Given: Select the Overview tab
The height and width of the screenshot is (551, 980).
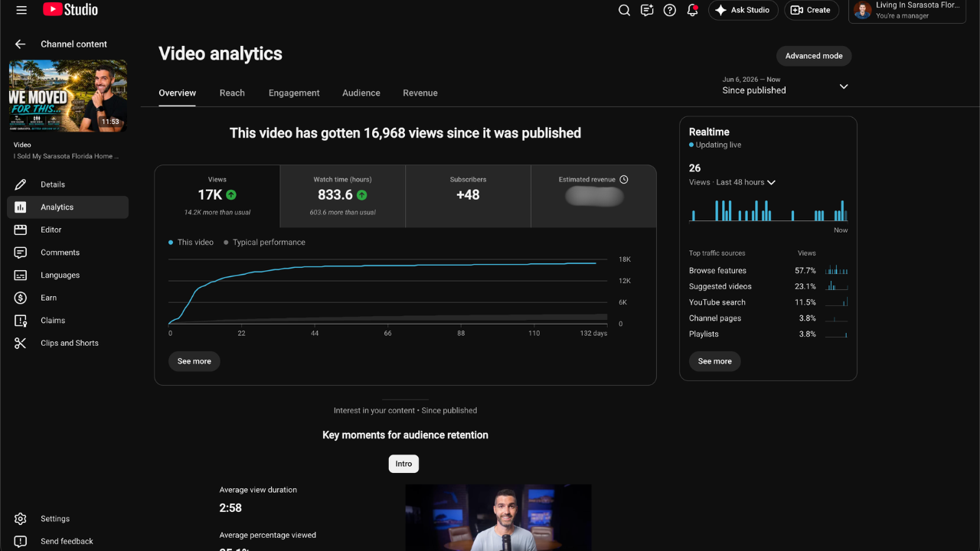Looking at the screenshot, I should tap(178, 93).
